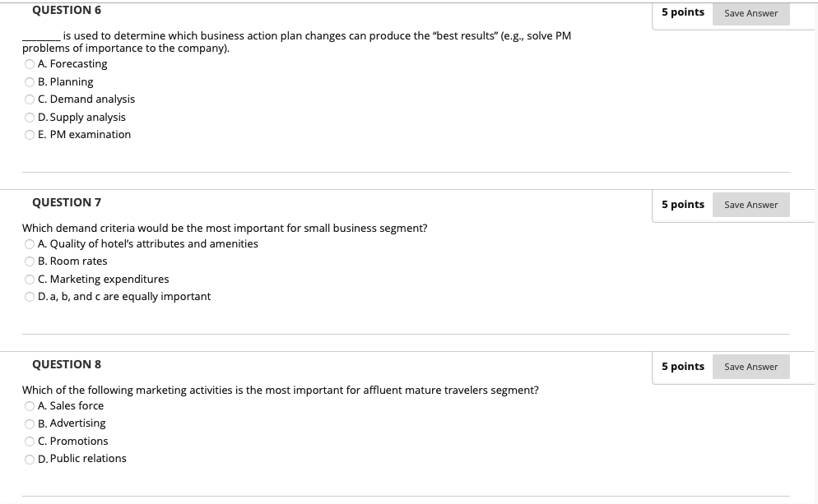Select C Marketing expenditures in Question 7

point(30,280)
